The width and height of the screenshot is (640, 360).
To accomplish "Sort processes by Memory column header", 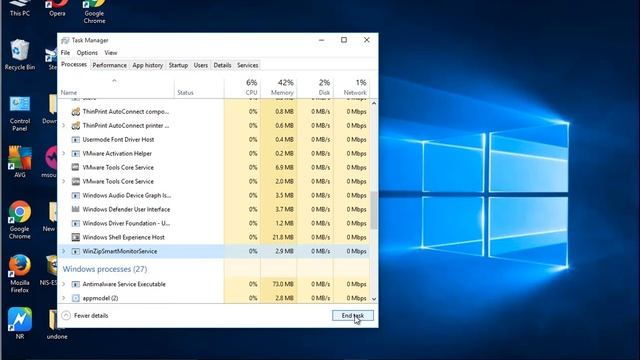I will pos(279,87).
